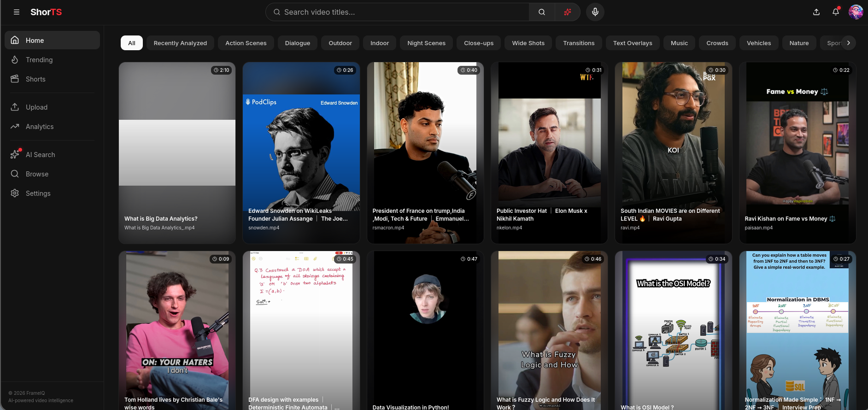
Task: Go to Home in sidebar
Action: click(52, 40)
